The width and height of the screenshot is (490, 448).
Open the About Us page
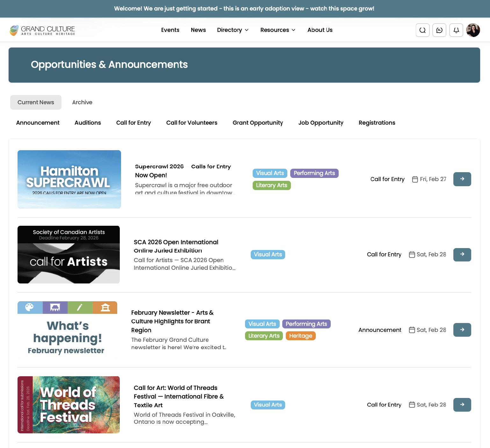coord(320,30)
